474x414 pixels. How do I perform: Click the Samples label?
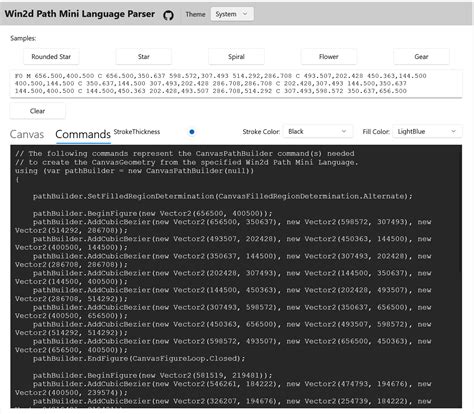point(23,38)
